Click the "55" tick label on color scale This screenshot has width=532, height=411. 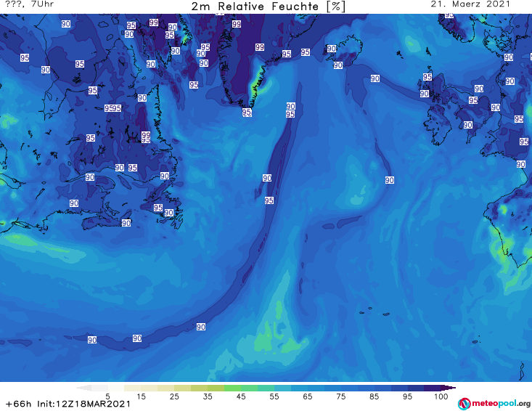(274, 396)
